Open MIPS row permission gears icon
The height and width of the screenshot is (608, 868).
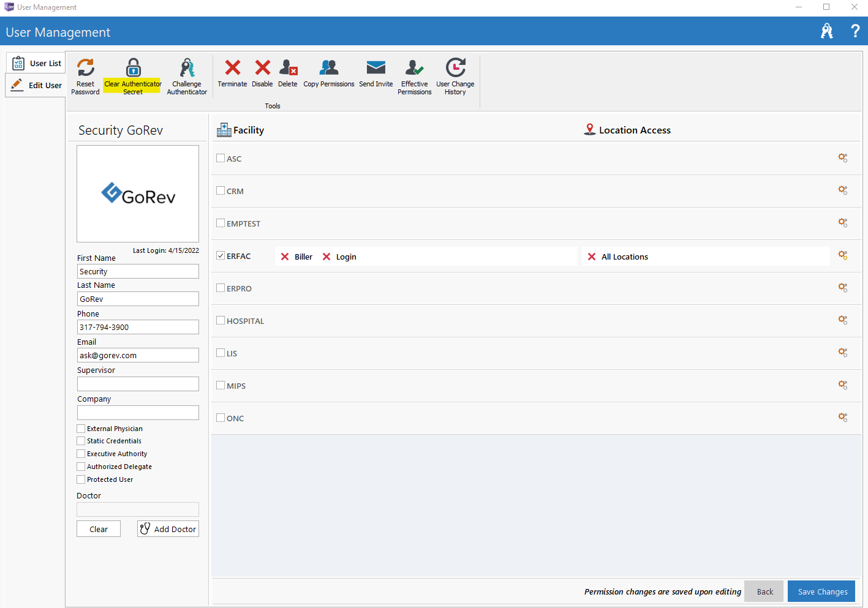843,385
